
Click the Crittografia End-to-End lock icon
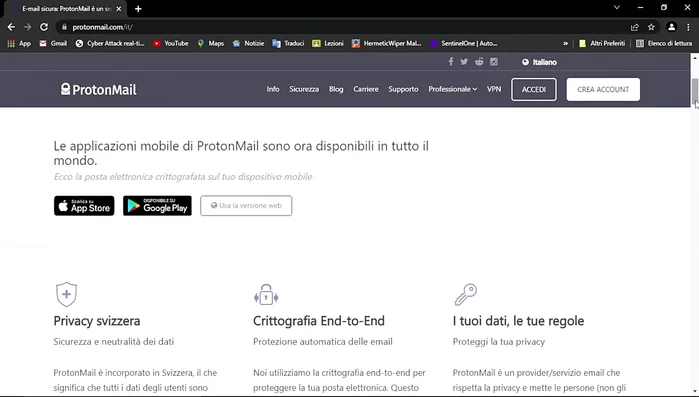pos(266,295)
